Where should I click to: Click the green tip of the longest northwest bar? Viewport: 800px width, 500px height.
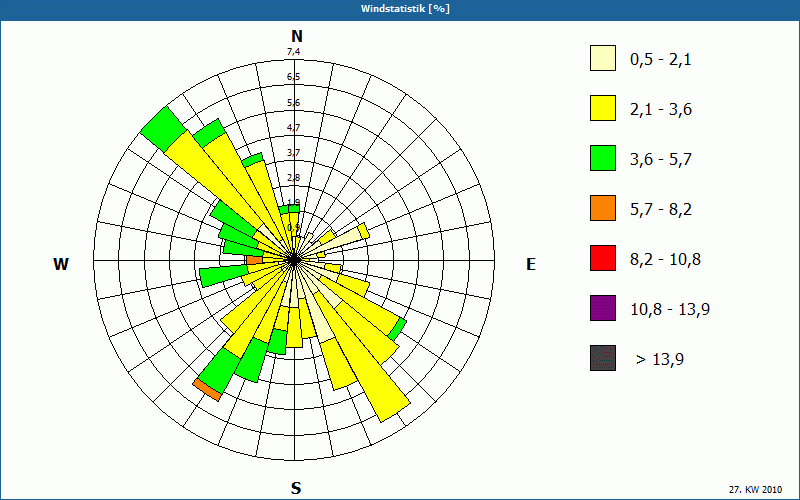click(x=163, y=130)
